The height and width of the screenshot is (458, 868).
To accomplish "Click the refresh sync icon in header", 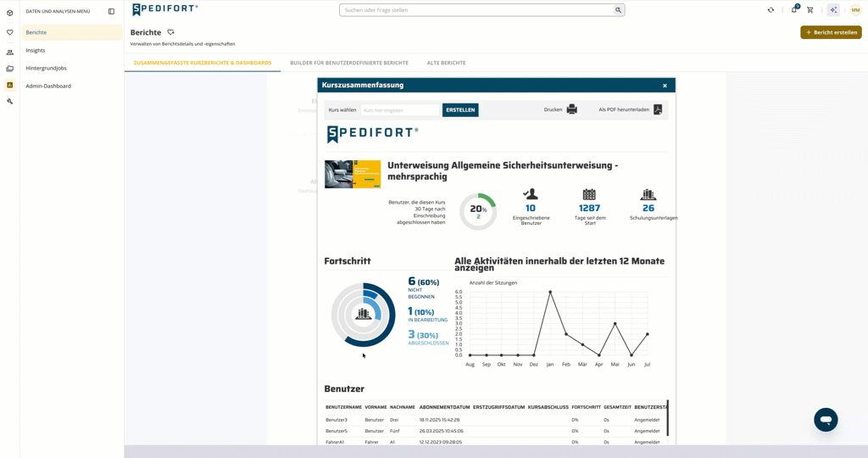I will click(771, 10).
